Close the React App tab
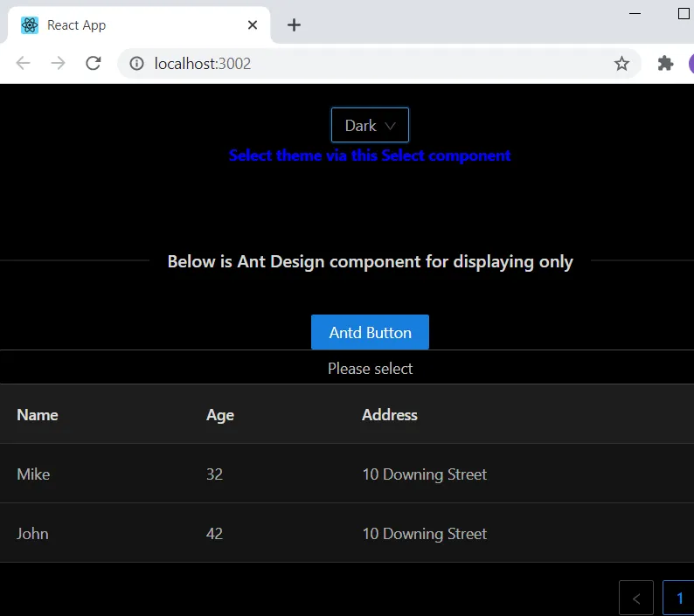This screenshot has width=694, height=616. pyautogui.click(x=253, y=25)
